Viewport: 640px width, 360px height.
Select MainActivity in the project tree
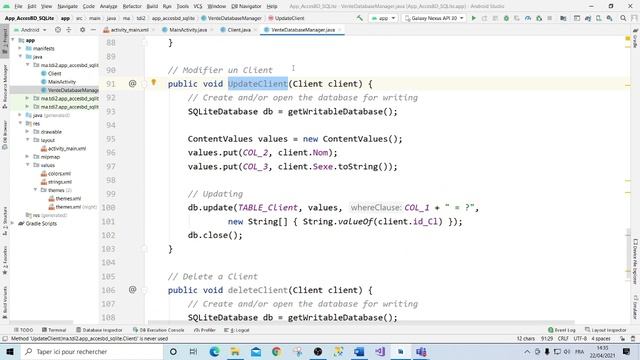point(58,82)
